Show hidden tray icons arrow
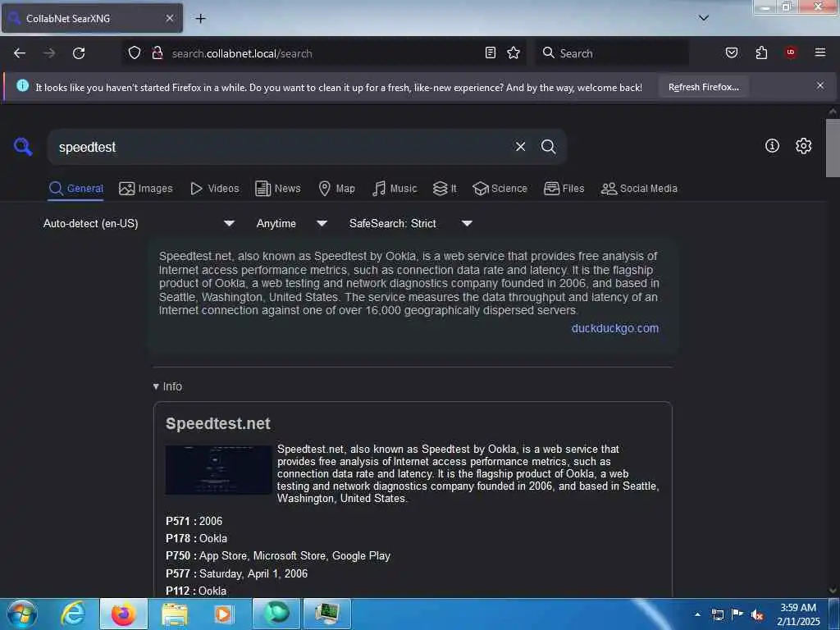This screenshot has width=840, height=630. pyautogui.click(x=697, y=614)
